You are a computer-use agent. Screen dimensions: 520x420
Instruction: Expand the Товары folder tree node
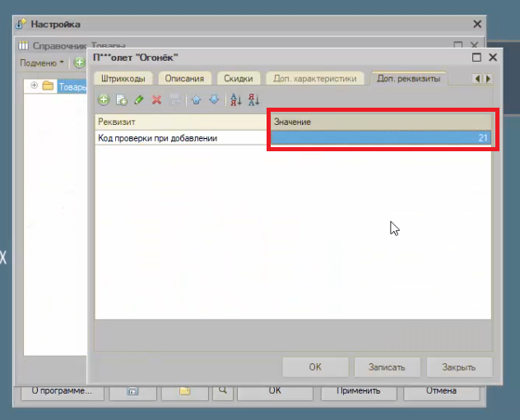34,85
